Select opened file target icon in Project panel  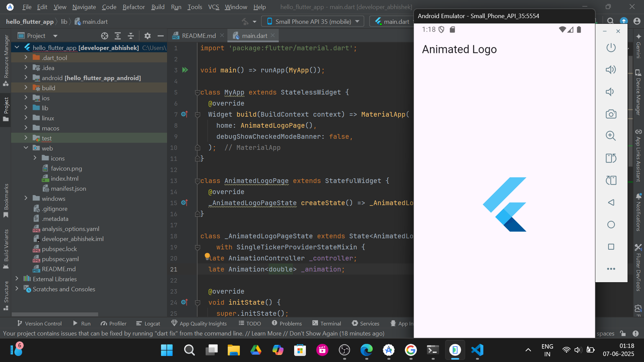coord(105,36)
